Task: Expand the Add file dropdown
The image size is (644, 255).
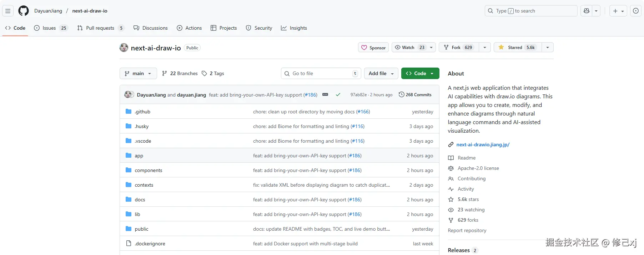Action: [x=381, y=73]
